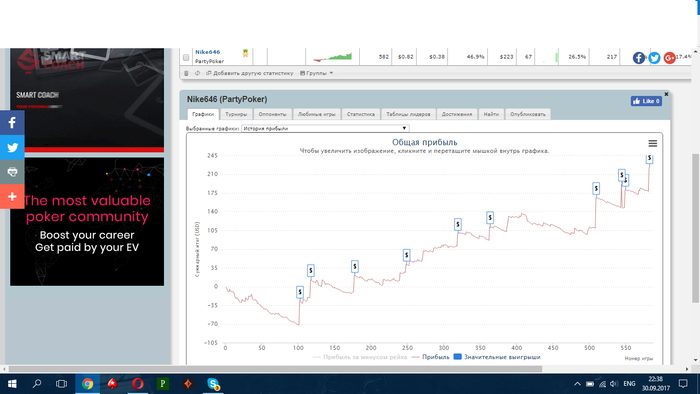Image resolution: width=700 pixels, height=394 pixels.
Task: Open the Nike646 player link
Action: (207, 52)
